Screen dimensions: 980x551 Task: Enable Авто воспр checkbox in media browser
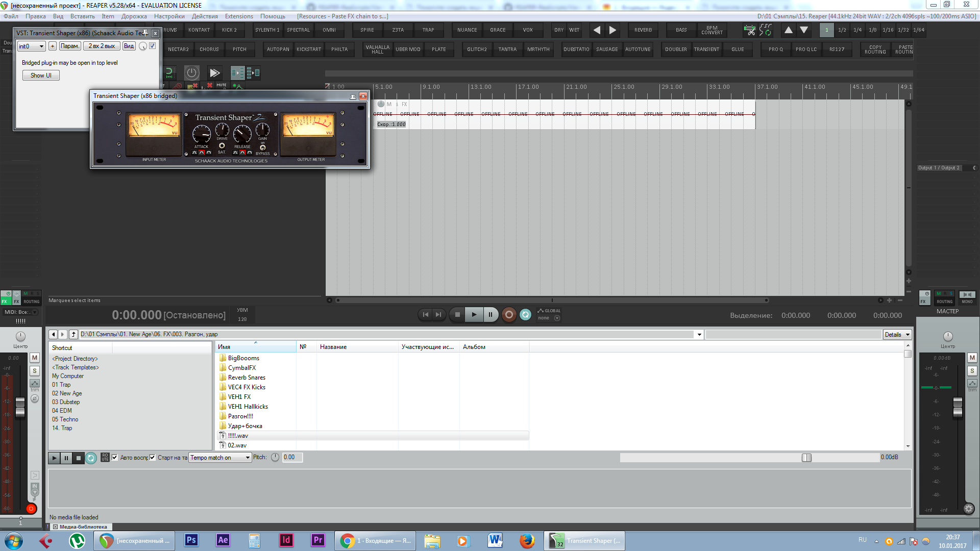coord(115,457)
